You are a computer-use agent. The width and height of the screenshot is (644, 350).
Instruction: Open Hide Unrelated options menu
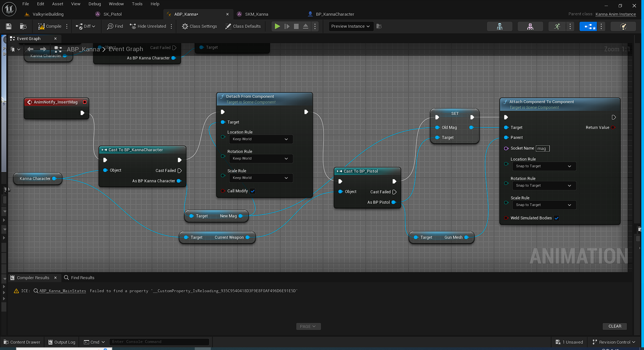coord(171,26)
